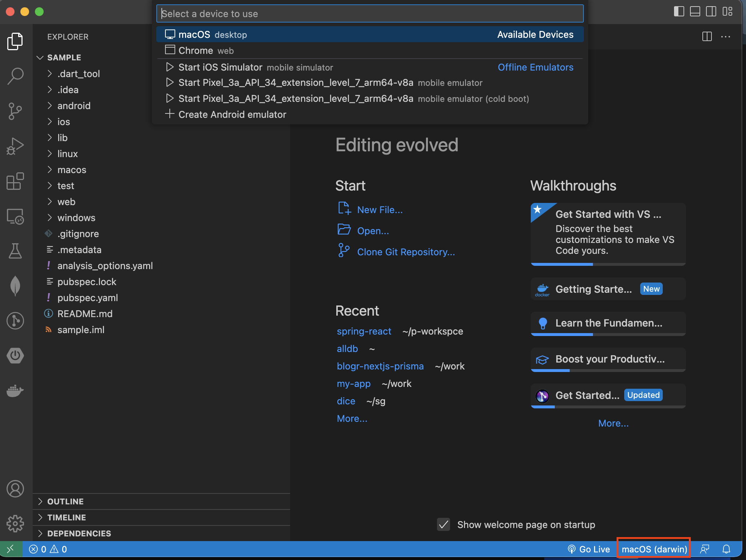Click the Select a device input field

pos(369,14)
